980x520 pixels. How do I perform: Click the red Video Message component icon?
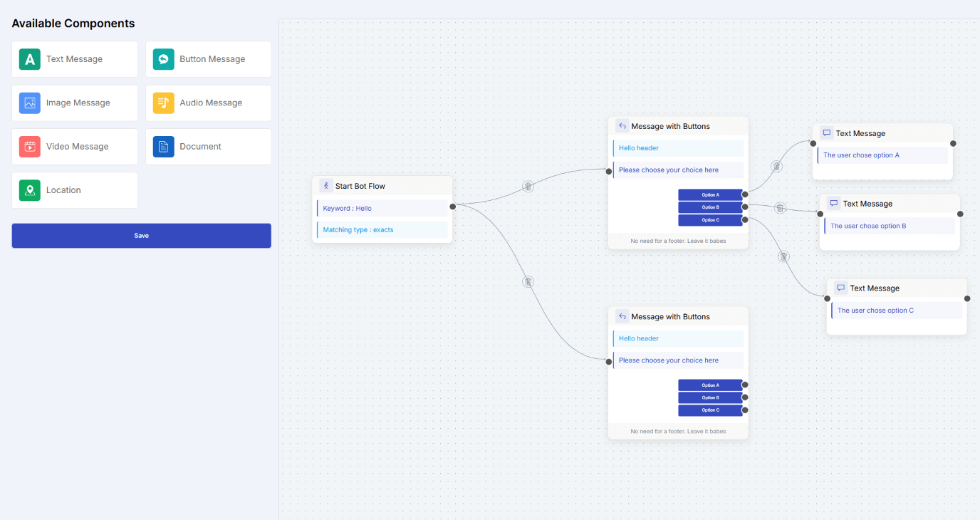30,146
